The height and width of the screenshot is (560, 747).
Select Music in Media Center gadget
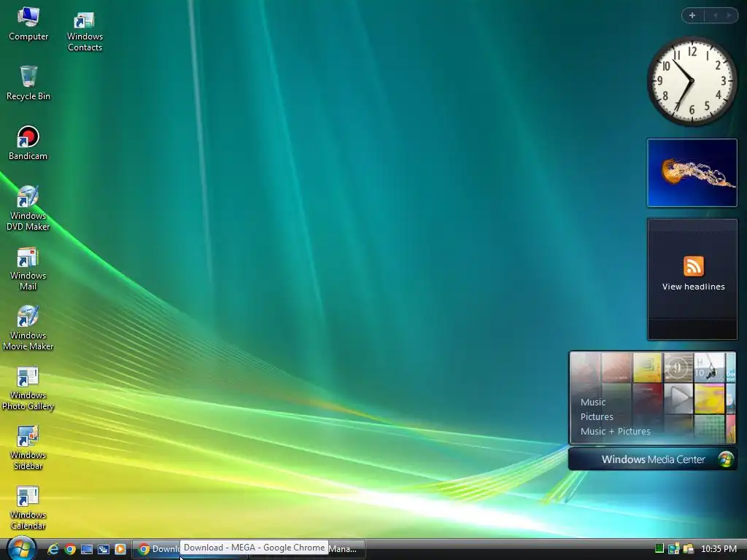592,402
